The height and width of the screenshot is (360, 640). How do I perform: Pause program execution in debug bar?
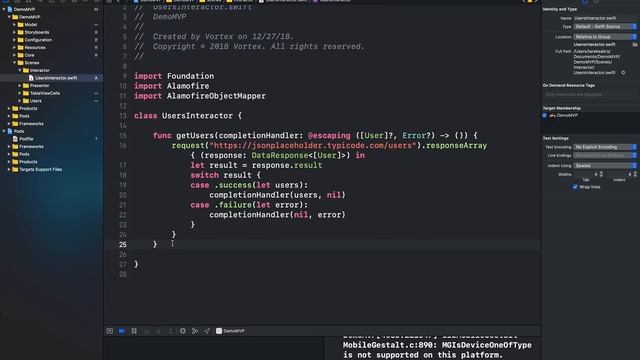click(x=134, y=331)
